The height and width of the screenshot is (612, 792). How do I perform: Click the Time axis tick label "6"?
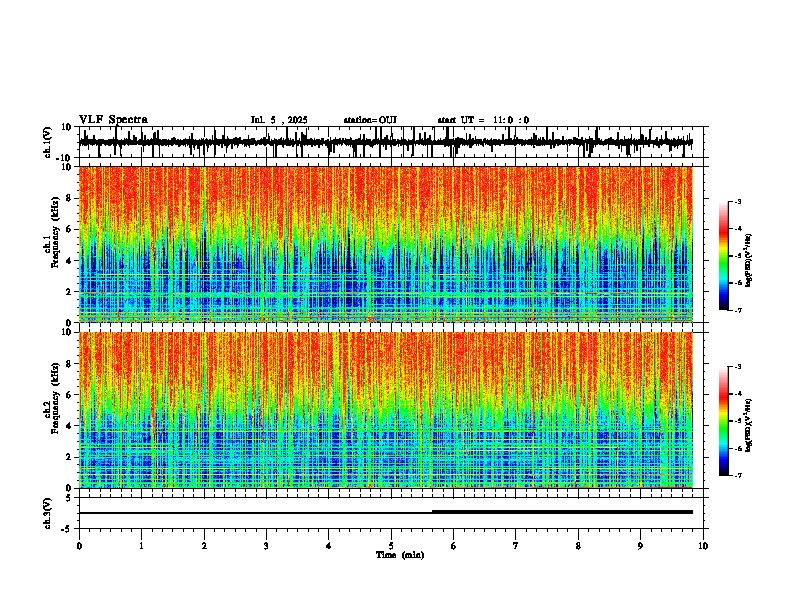pos(454,546)
